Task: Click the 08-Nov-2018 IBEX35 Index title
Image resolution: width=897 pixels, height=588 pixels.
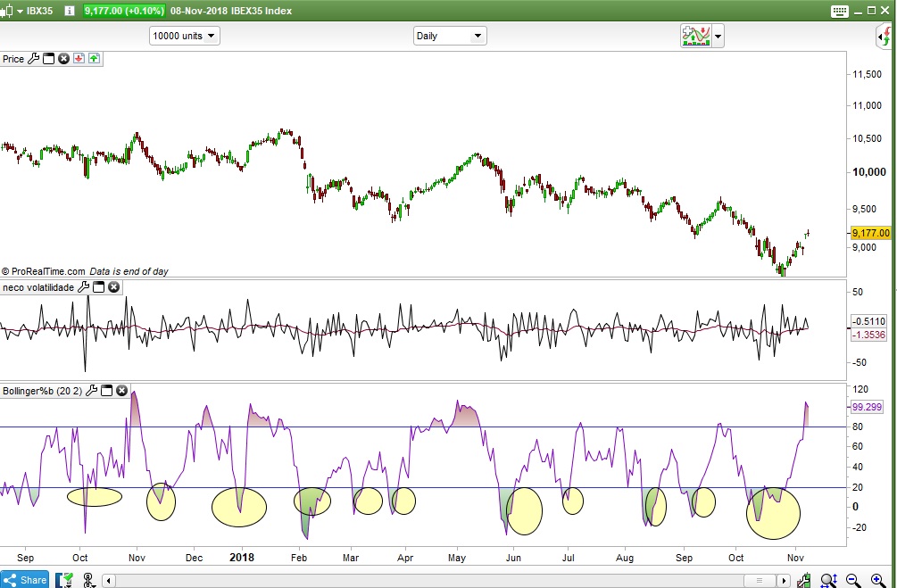Action: [230, 11]
